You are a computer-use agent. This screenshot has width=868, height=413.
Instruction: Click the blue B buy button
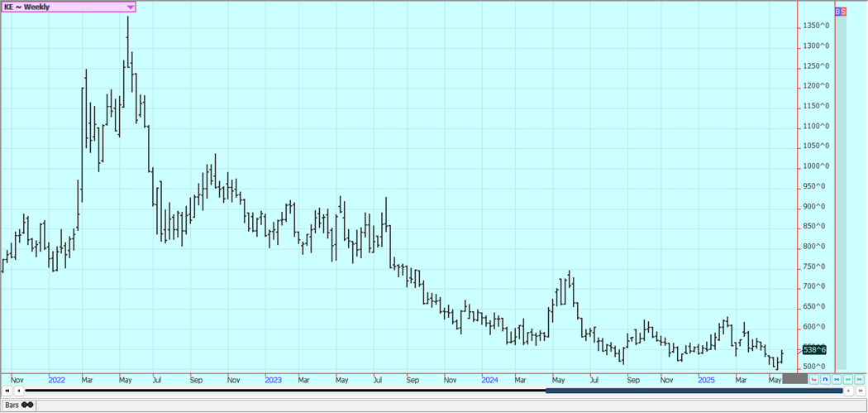[x=837, y=12]
